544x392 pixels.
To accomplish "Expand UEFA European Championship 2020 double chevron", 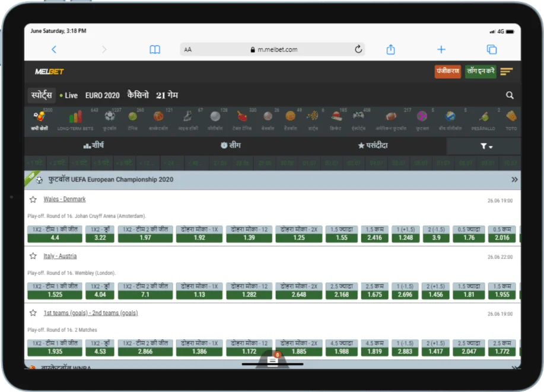I will [x=514, y=179].
